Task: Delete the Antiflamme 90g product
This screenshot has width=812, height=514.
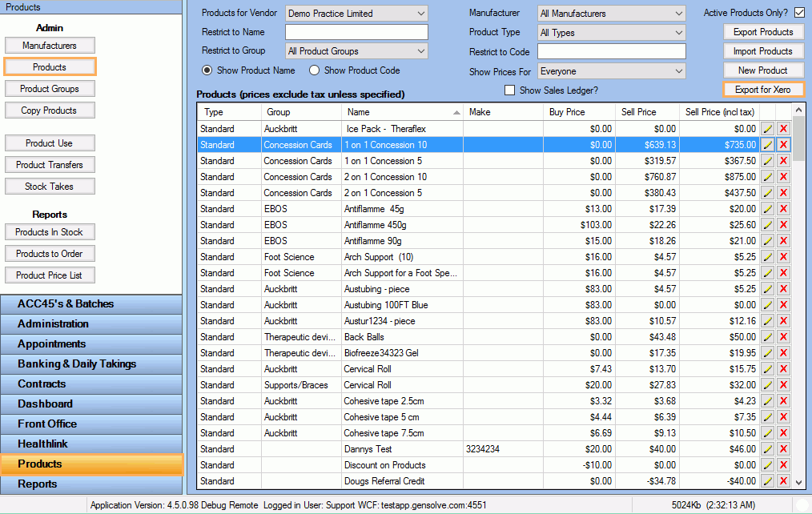Action: click(x=783, y=241)
